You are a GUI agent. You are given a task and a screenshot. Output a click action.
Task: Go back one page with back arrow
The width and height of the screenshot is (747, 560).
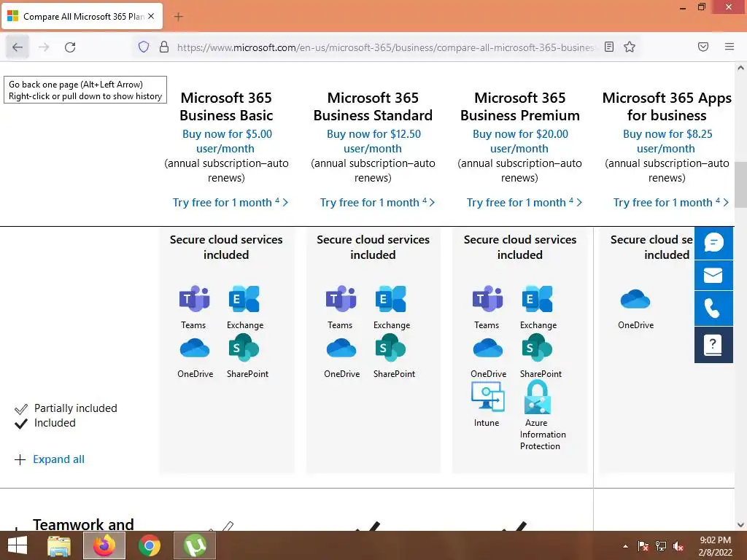tap(18, 47)
